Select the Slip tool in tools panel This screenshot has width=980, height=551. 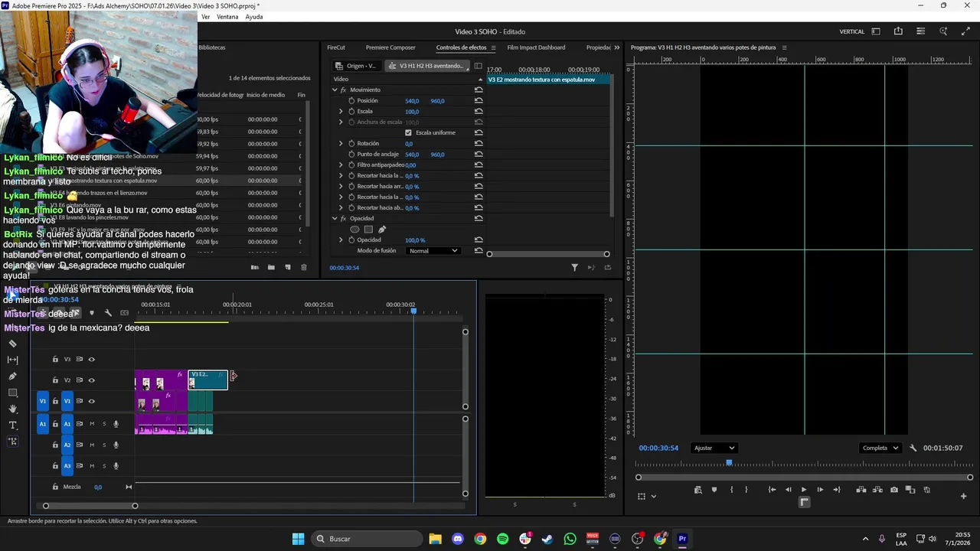coord(12,360)
